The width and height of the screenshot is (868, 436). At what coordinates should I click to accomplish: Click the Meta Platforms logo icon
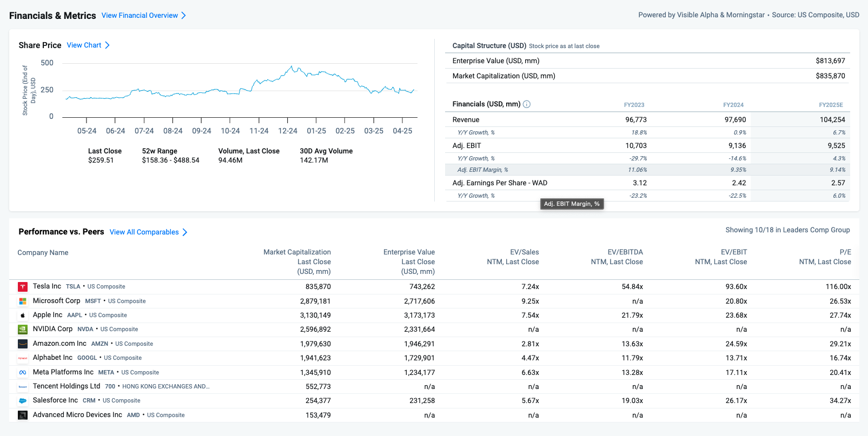tap(23, 372)
